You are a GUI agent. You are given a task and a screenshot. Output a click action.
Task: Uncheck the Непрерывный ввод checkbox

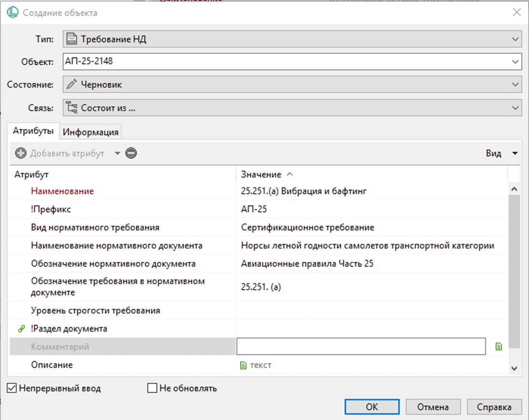pyautogui.click(x=13, y=388)
